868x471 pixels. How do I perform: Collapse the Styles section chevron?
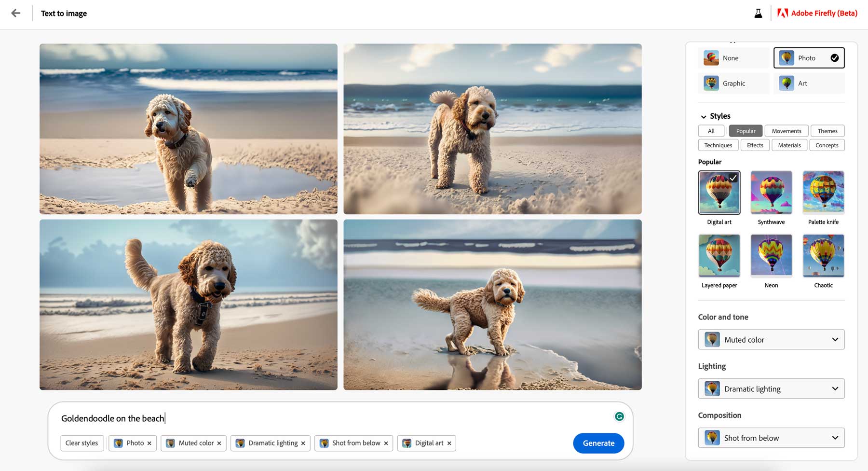pos(704,116)
